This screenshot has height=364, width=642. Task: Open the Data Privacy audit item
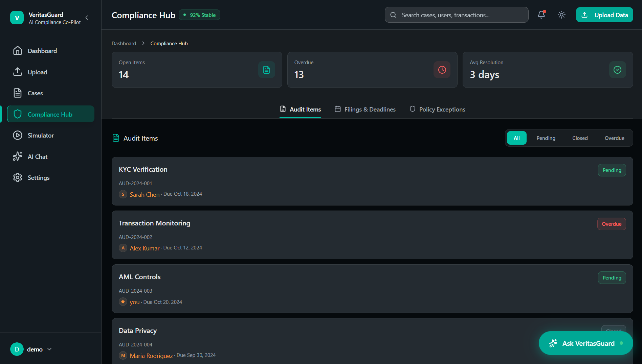click(x=372, y=341)
